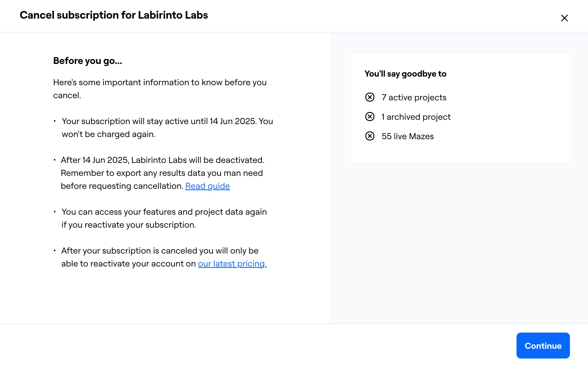The height and width of the screenshot is (369, 588).
Task: Click the Remember to export any results line
Action: (162, 173)
